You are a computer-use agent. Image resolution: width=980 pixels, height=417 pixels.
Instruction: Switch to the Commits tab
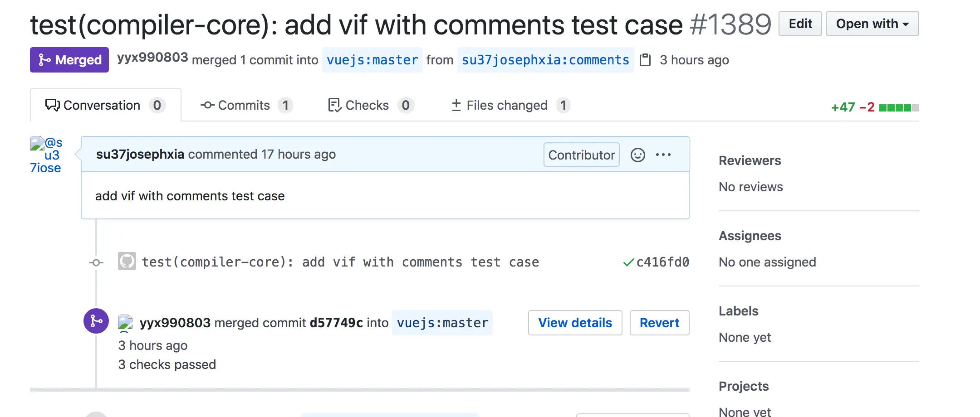pyautogui.click(x=246, y=105)
